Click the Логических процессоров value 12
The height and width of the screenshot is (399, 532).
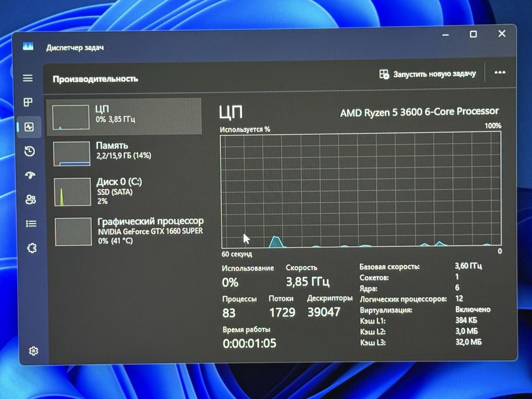pyautogui.click(x=459, y=299)
